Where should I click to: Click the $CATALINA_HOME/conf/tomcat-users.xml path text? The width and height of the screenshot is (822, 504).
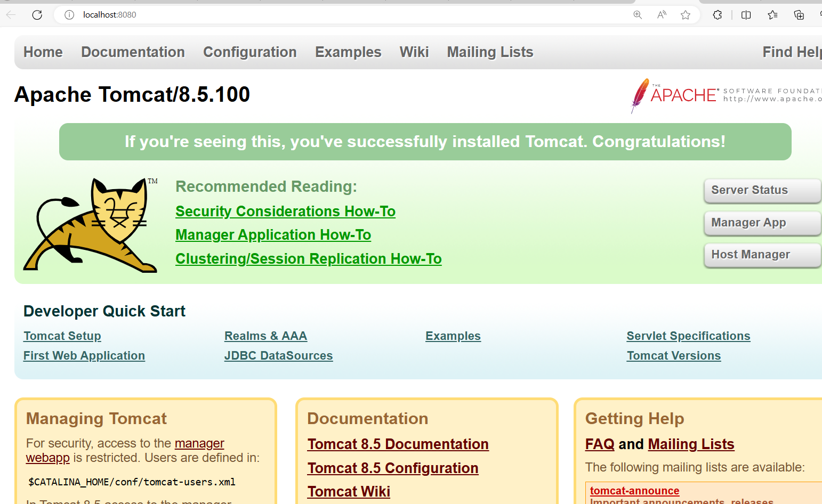click(x=132, y=482)
